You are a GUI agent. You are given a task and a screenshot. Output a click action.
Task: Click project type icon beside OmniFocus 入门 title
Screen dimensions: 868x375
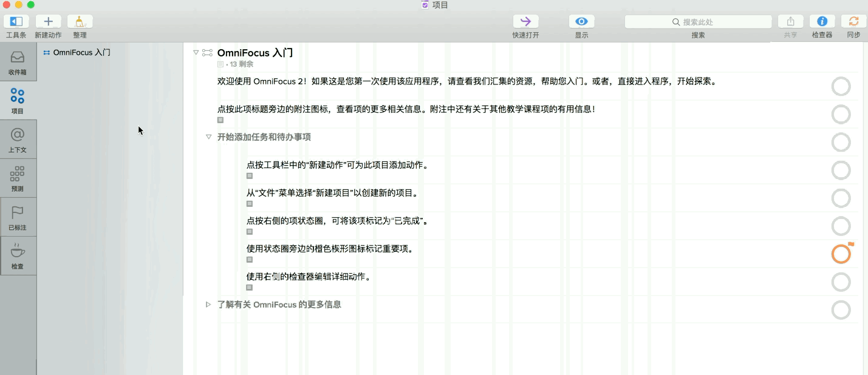click(208, 53)
